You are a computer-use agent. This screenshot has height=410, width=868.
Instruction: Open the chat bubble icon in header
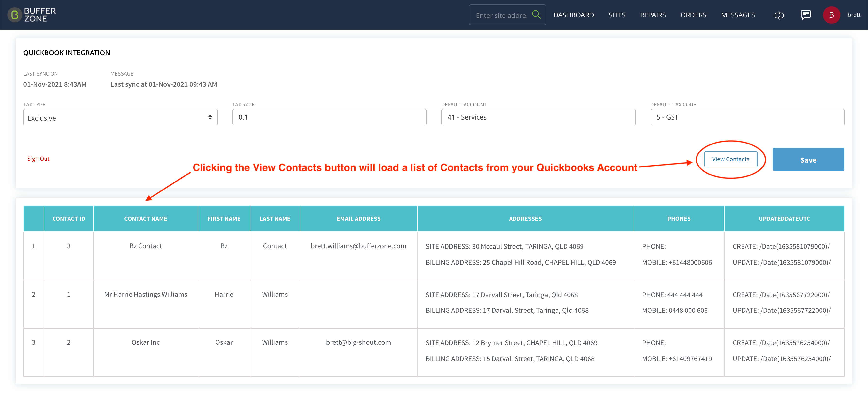[806, 15]
